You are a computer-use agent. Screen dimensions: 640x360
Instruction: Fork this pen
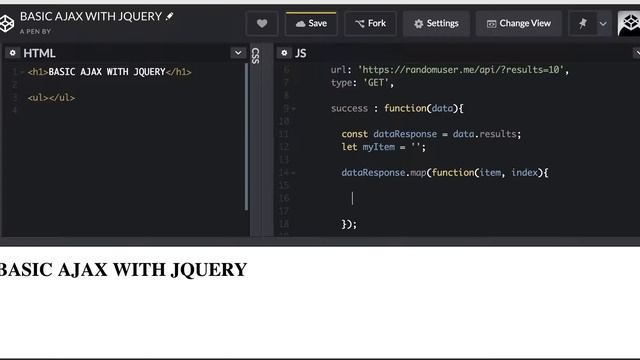[370, 23]
